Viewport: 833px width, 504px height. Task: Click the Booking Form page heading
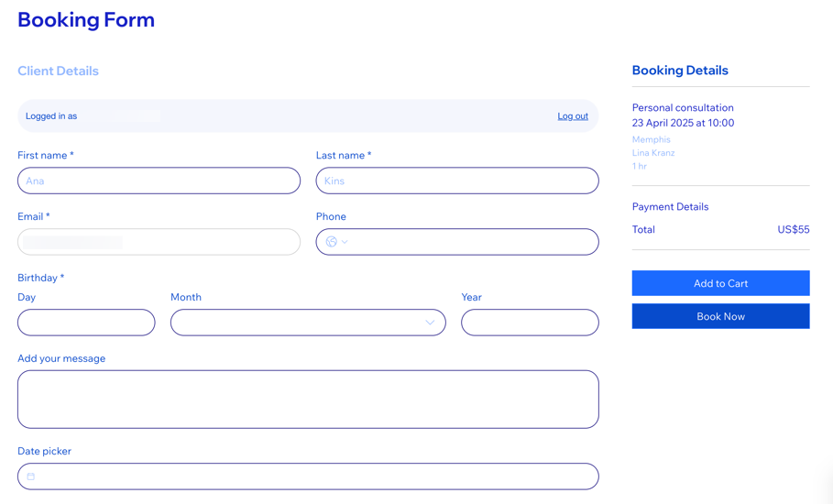click(x=86, y=20)
